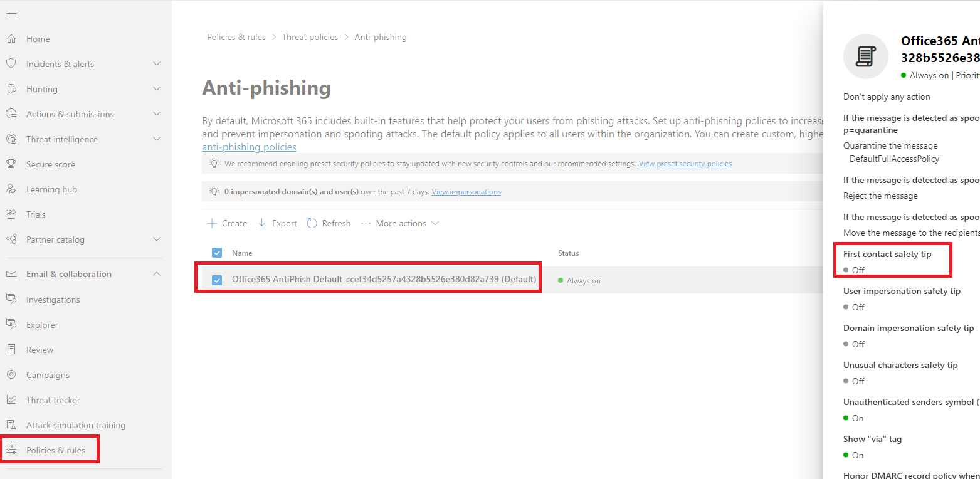The width and height of the screenshot is (980, 479).
Task: Click the Investigations icon
Action: pos(11,300)
